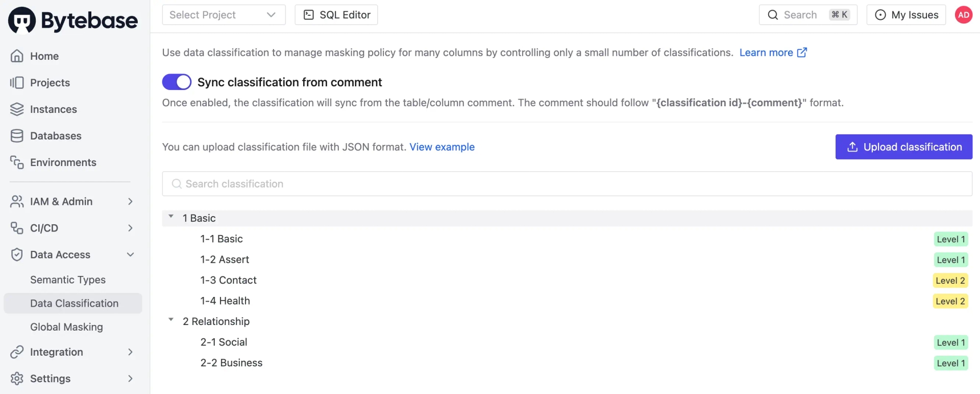Viewport: 980px width, 394px height.
Task: Focus the Search classification field
Action: click(x=567, y=183)
